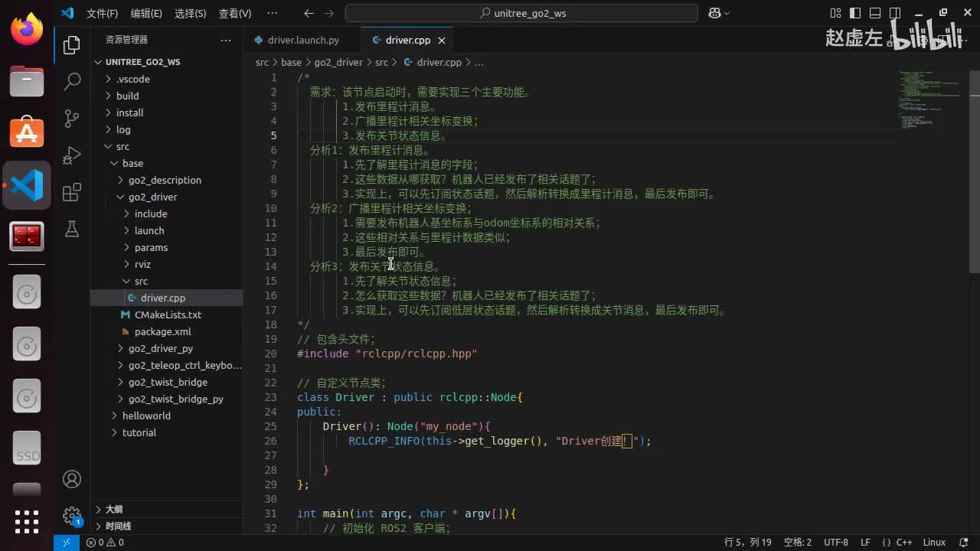Toggle the primary side bar

pos(854,13)
